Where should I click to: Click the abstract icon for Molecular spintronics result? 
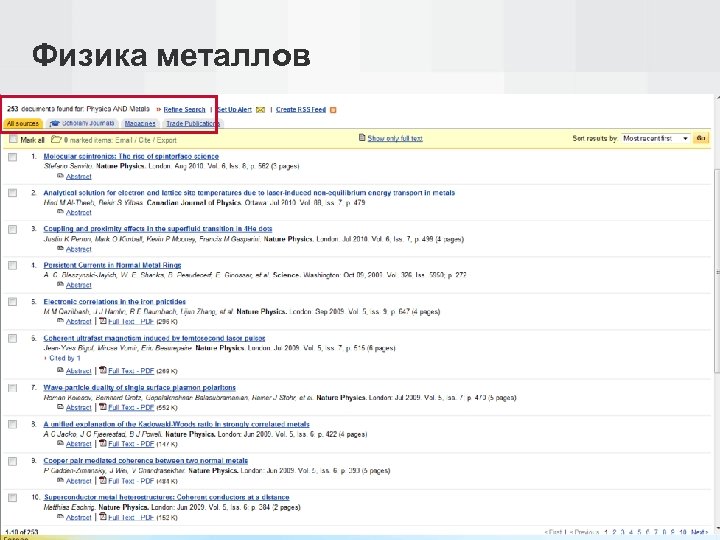(60, 176)
